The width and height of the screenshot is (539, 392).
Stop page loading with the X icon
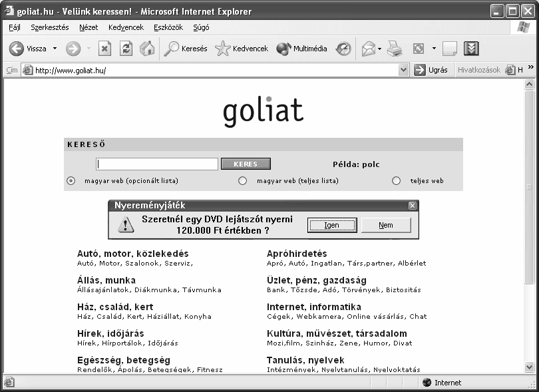[104, 49]
